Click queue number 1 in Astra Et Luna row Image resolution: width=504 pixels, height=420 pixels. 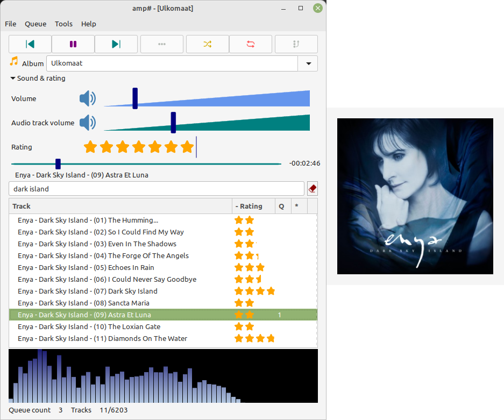tap(280, 315)
